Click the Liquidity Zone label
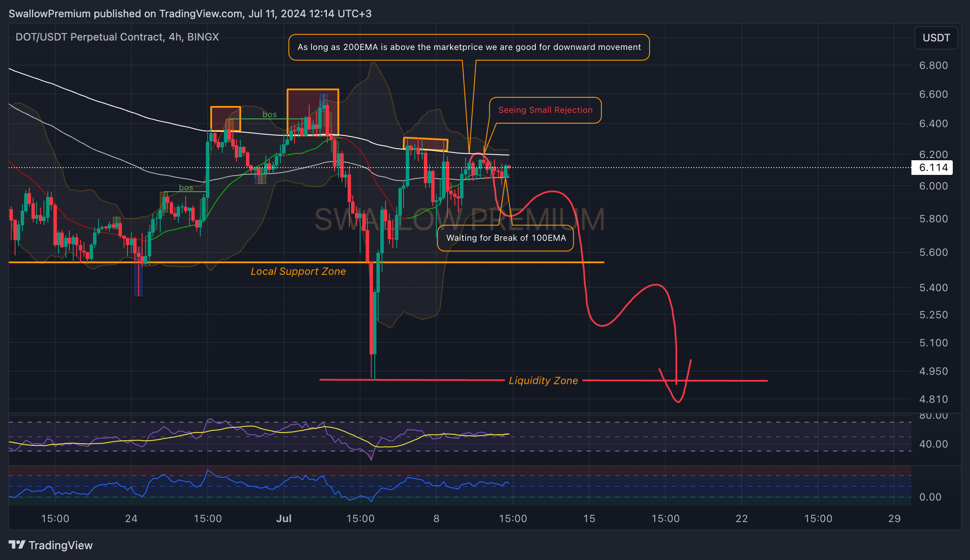The width and height of the screenshot is (970, 560). coord(544,381)
